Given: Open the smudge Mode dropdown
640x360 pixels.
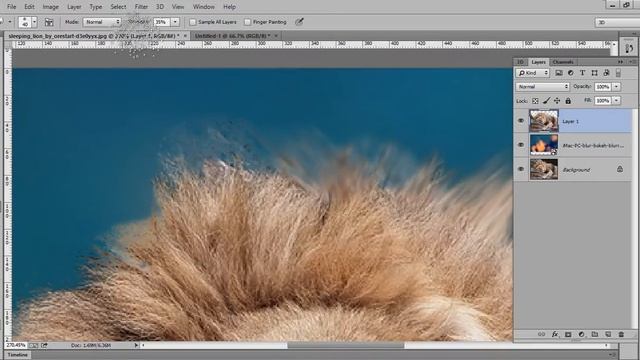Looking at the screenshot, I should point(102,22).
